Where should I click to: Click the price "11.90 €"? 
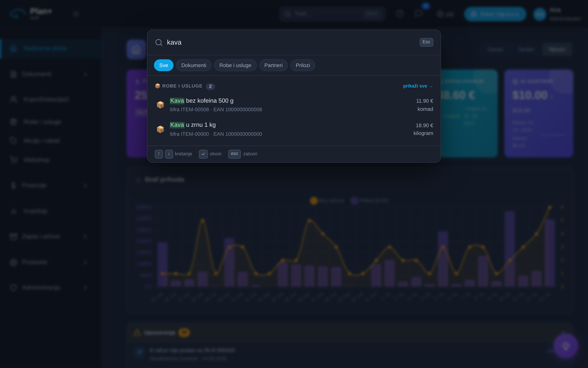coord(424,101)
